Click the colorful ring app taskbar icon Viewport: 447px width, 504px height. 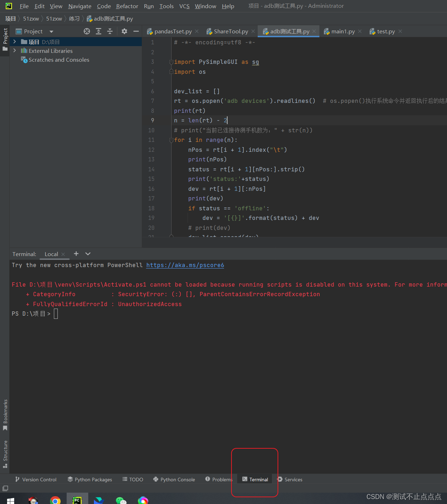point(143,500)
